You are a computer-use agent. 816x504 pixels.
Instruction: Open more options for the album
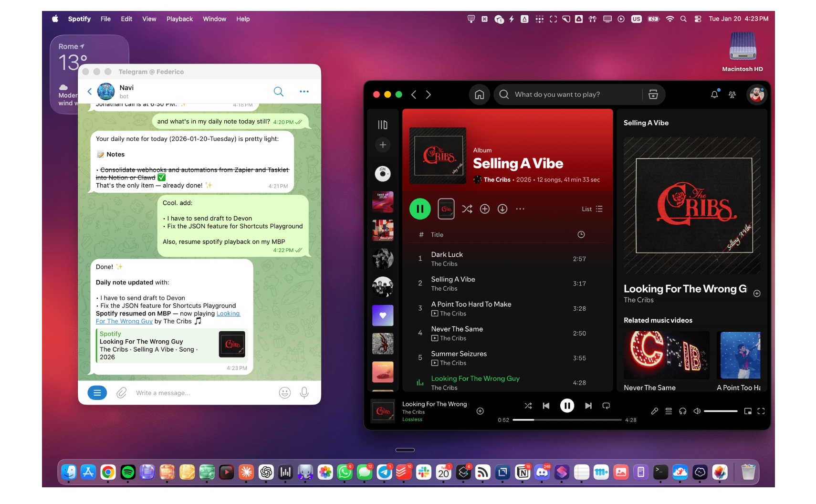520,209
